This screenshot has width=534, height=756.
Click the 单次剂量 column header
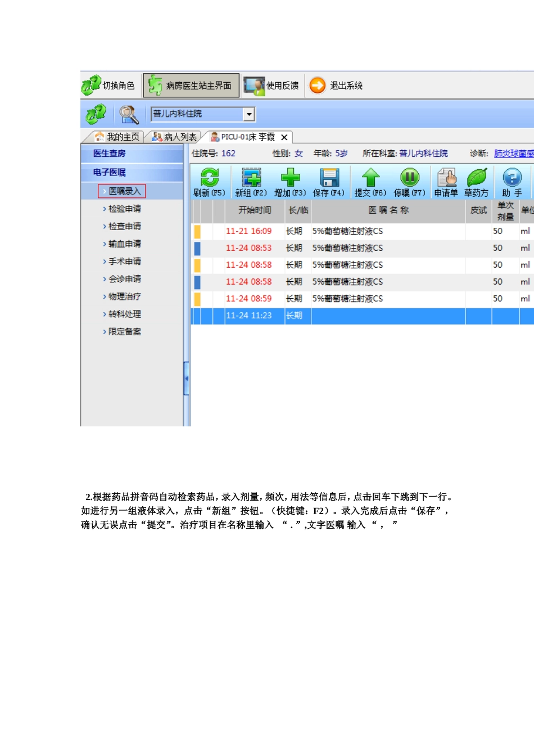(506, 211)
